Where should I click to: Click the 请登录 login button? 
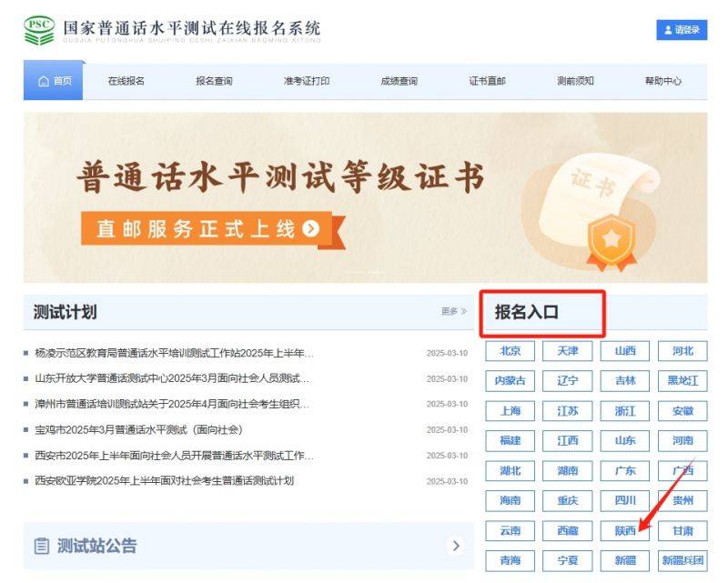681,30
